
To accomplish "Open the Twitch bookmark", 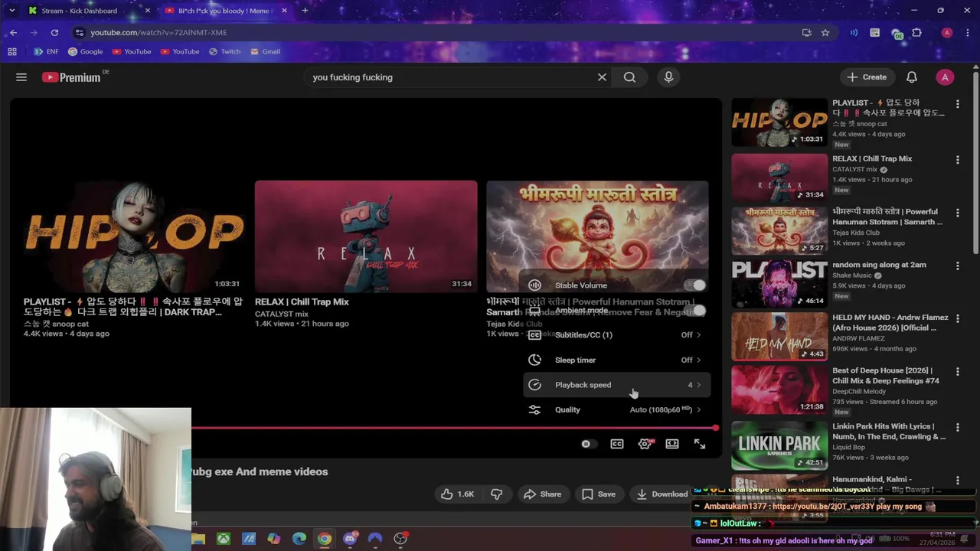I will coord(225,51).
